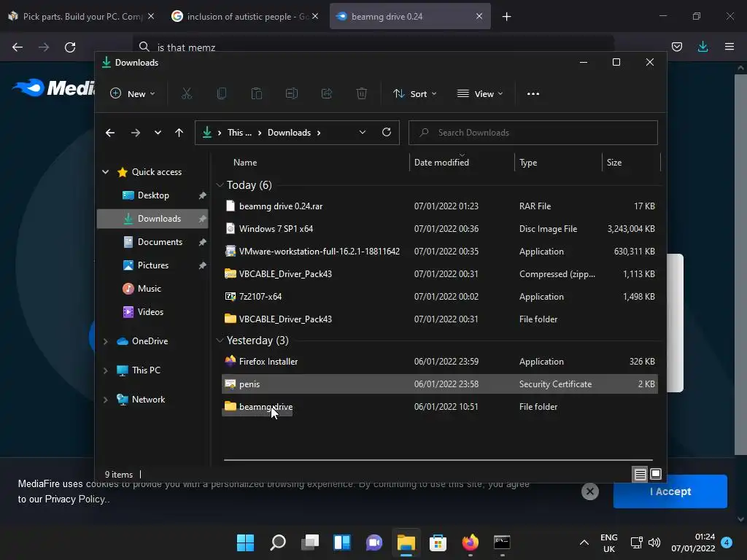Open the Sort dropdown

(x=414, y=94)
